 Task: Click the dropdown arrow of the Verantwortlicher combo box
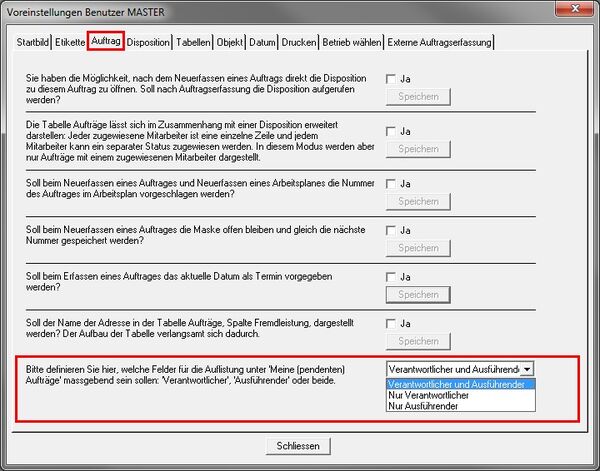pos(527,369)
